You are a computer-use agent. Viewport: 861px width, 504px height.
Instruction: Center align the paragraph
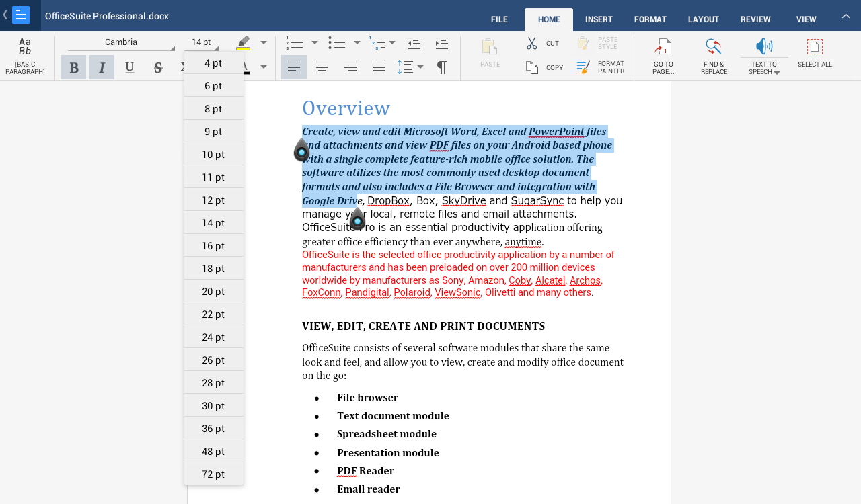pos(322,67)
